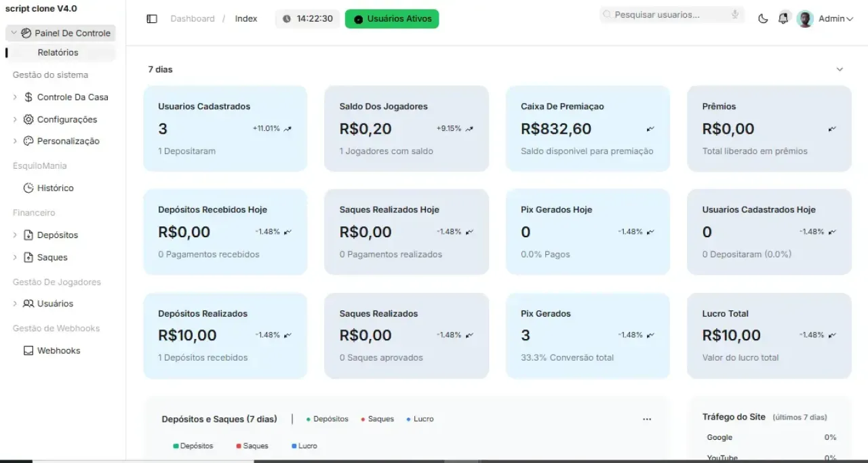Click the Usuários Ativos status indicator
This screenshot has width=868, height=463.
point(391,18)
